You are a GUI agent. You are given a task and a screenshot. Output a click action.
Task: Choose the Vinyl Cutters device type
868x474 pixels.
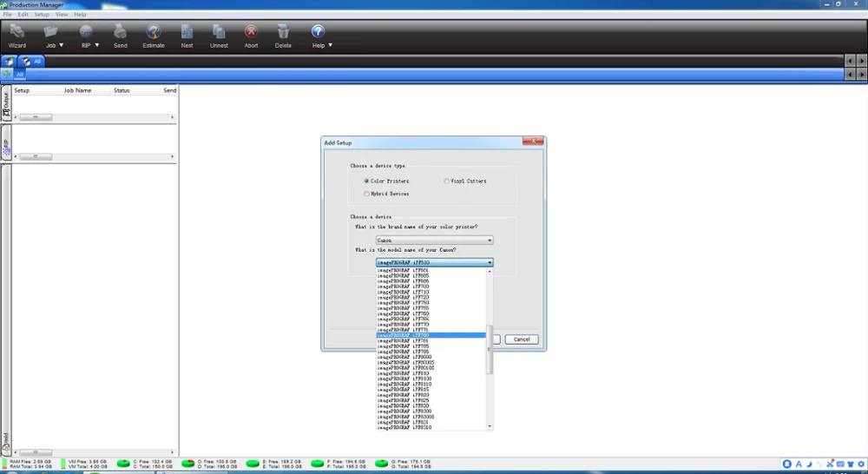tap(446, 181)
